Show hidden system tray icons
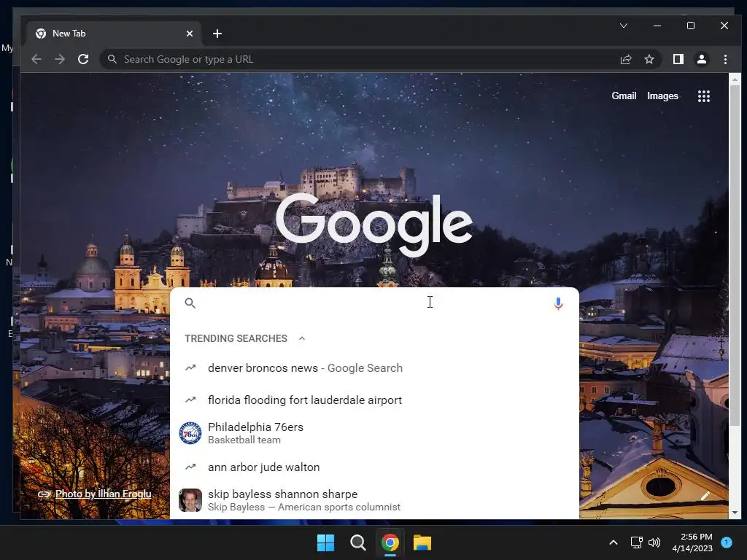The height and width of the screenshot is (560, 747). (x=613, y=542)
